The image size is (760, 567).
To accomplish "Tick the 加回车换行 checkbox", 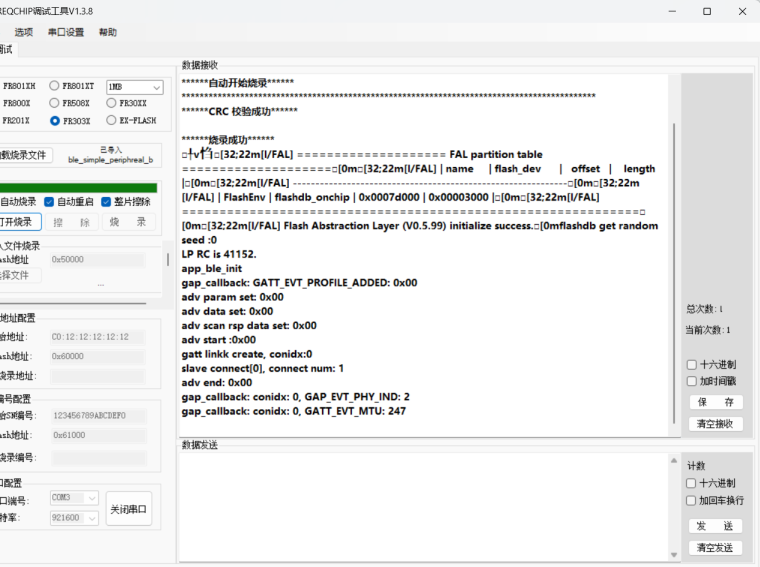I will 692,500.
